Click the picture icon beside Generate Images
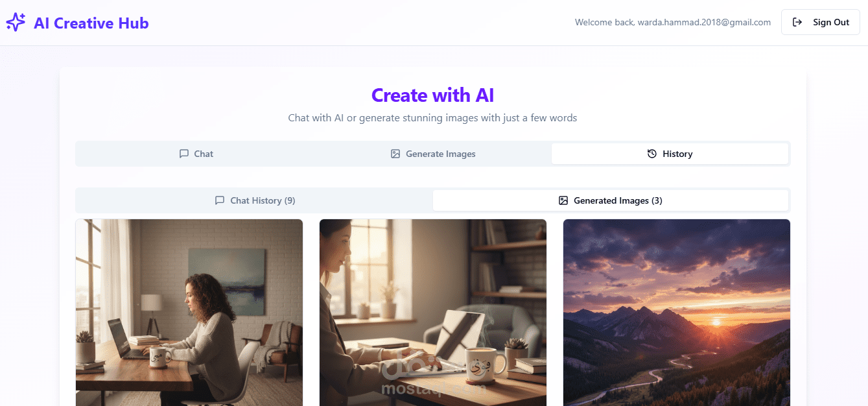Viewport: 868px width, 406px height. 395,154
